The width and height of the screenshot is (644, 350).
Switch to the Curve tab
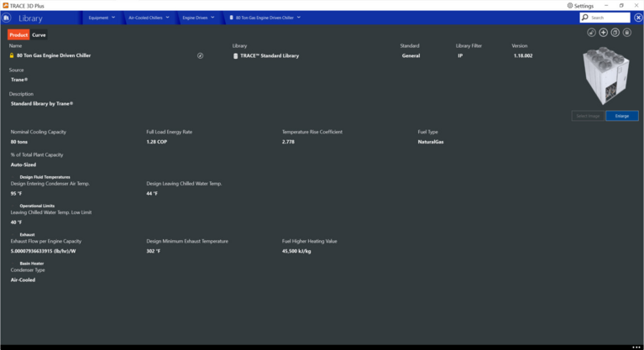(39, 35)
